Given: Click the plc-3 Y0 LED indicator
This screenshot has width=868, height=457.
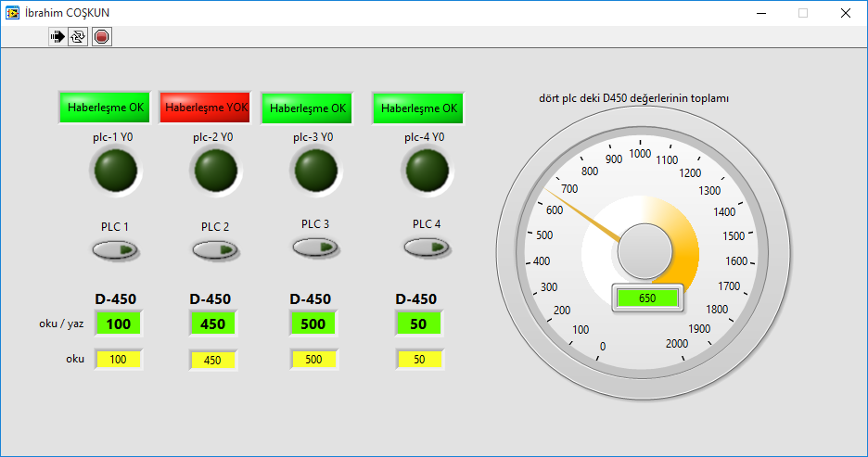Looking at the screenshot, I should 316,171.
